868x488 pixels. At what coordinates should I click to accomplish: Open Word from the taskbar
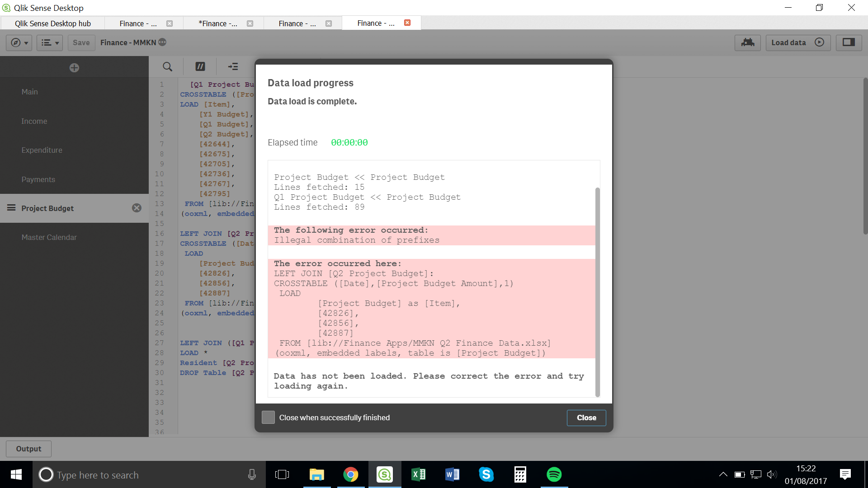pos(453,474)
